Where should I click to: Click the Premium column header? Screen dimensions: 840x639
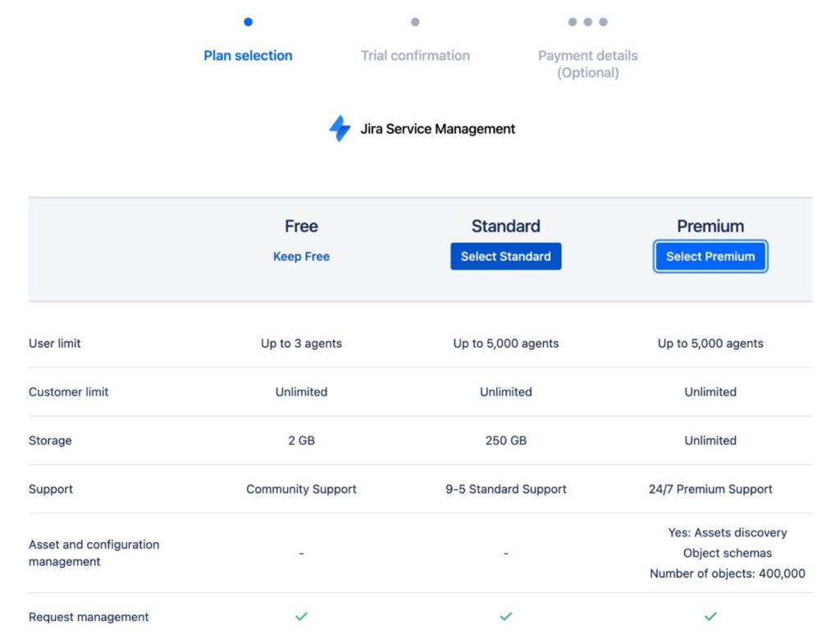point(710,226)
